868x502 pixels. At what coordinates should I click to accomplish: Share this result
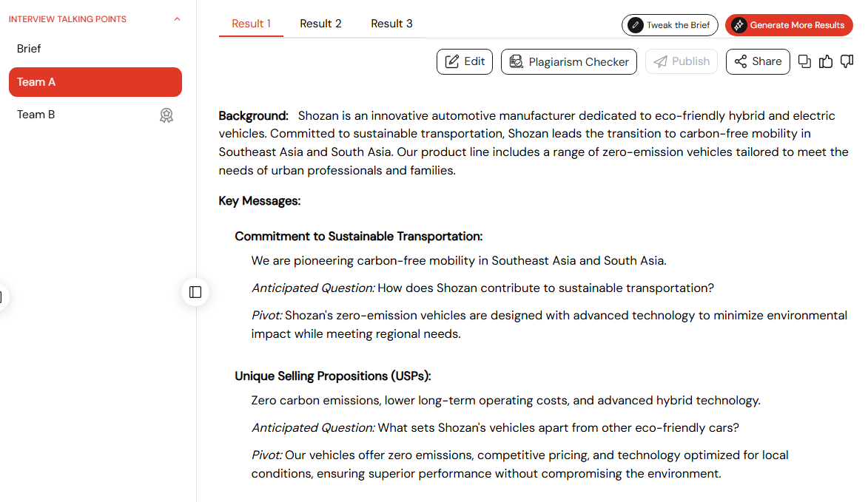pos(758,61)
